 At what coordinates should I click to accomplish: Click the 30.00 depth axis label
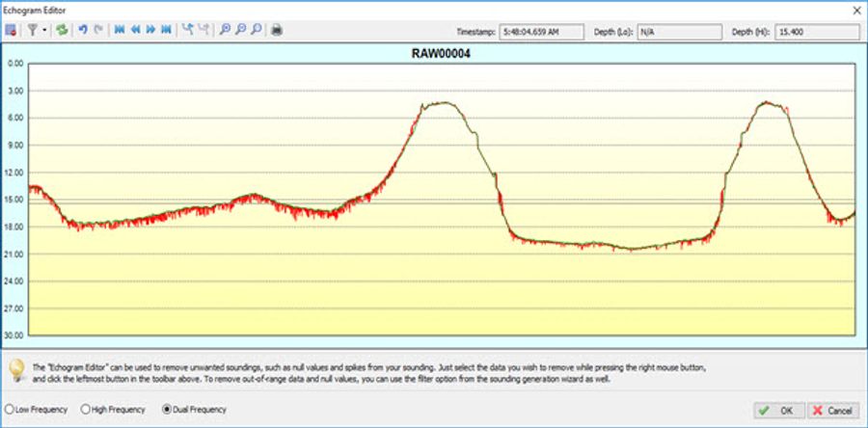coord(14,335)
